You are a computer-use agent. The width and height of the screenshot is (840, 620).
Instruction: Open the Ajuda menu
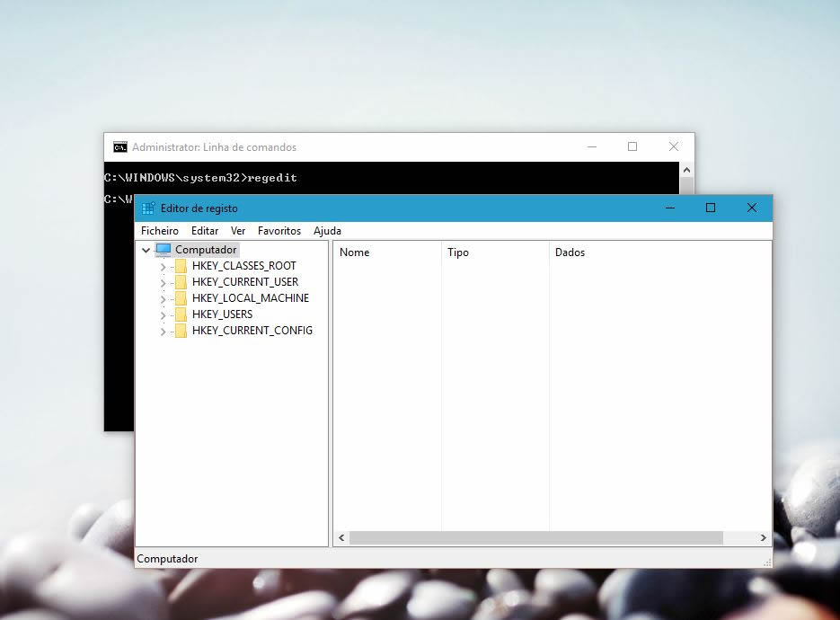tap(327, 231)
